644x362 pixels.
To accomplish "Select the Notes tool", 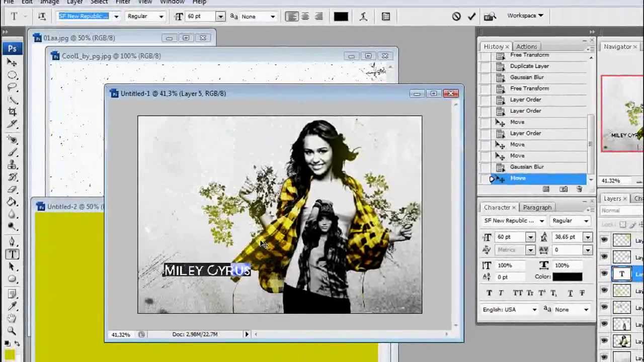I will tap(12, 294).
